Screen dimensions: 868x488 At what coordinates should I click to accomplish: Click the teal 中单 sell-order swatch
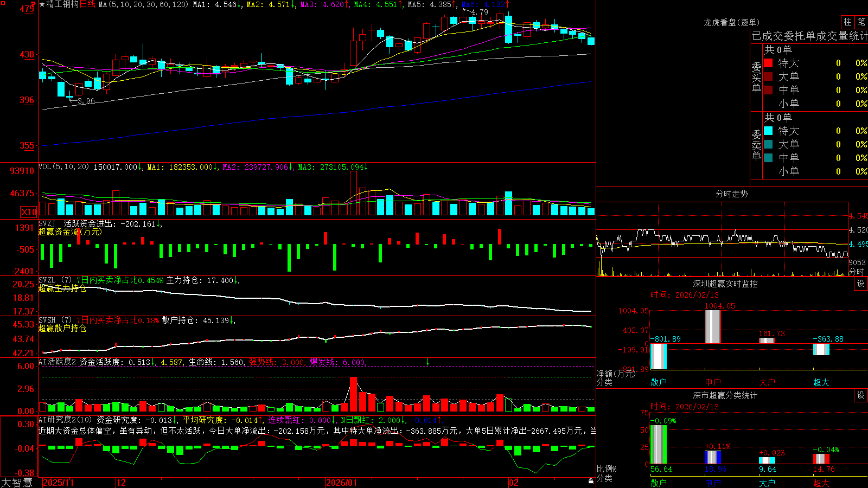click(768, 158)
